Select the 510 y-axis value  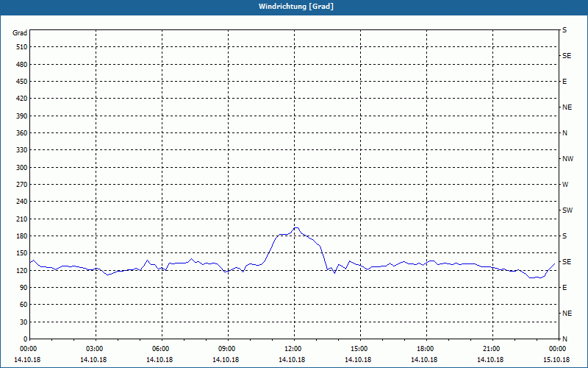[x=22, y=47]
